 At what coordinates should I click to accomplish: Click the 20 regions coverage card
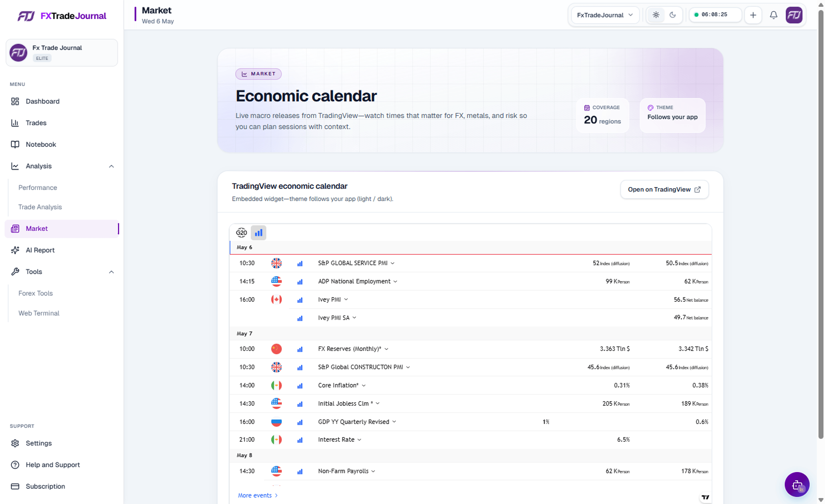(x=602, y=115)
